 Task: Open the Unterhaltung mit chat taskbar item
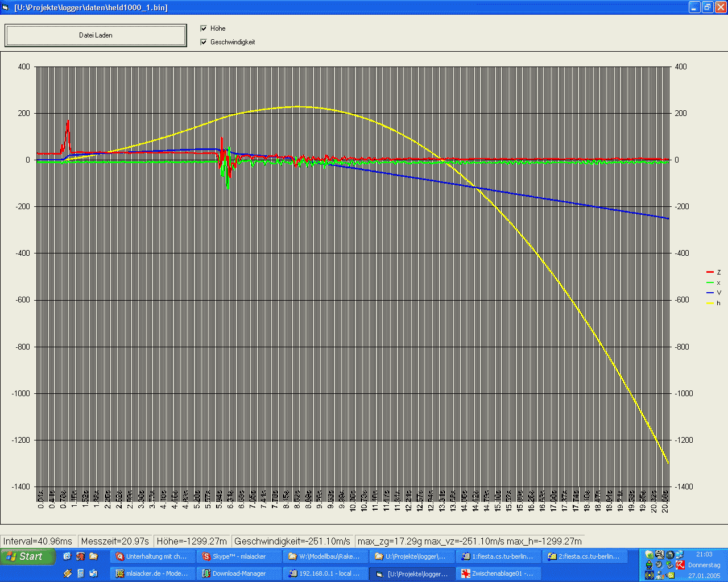pos(152,556)
